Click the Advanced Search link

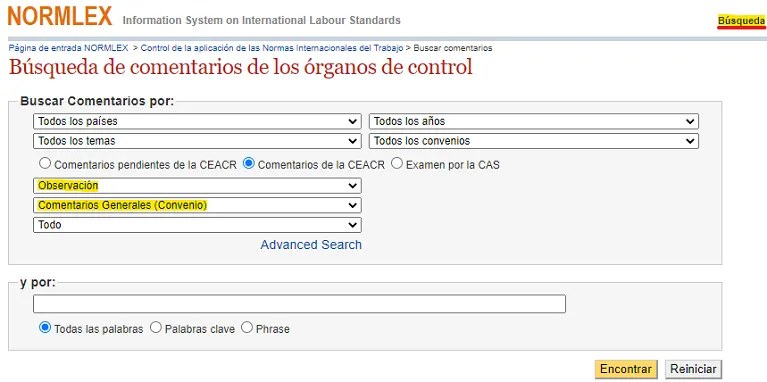point(311,245)
